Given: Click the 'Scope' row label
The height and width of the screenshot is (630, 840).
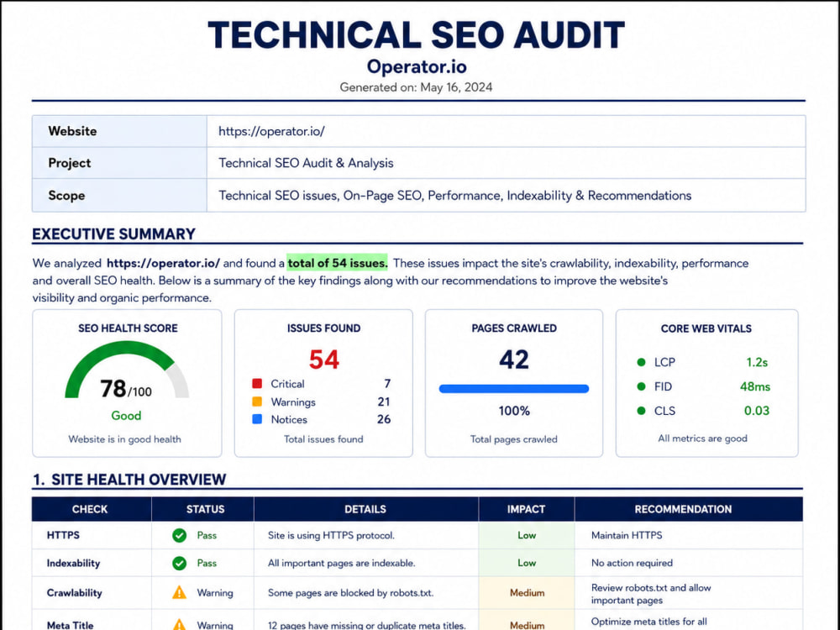Looking at the screenshot, I should (x=66, y=196).
